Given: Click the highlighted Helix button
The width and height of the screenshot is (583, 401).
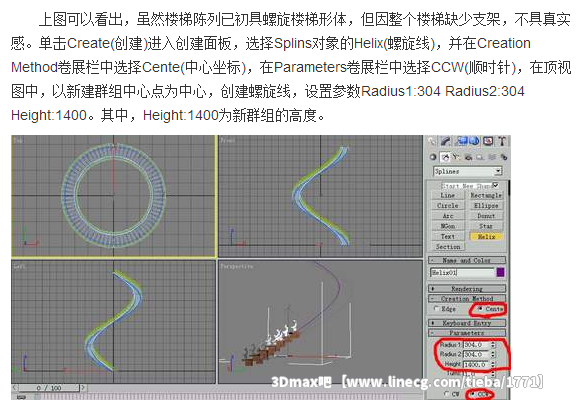Looking at the screenshot, I should pyautogui.click(x=486, y=236).
